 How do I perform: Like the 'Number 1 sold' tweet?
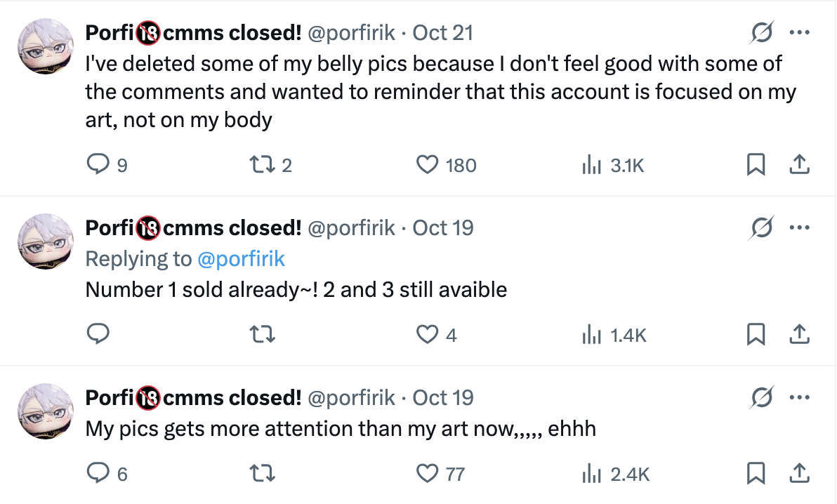(427, 335)
